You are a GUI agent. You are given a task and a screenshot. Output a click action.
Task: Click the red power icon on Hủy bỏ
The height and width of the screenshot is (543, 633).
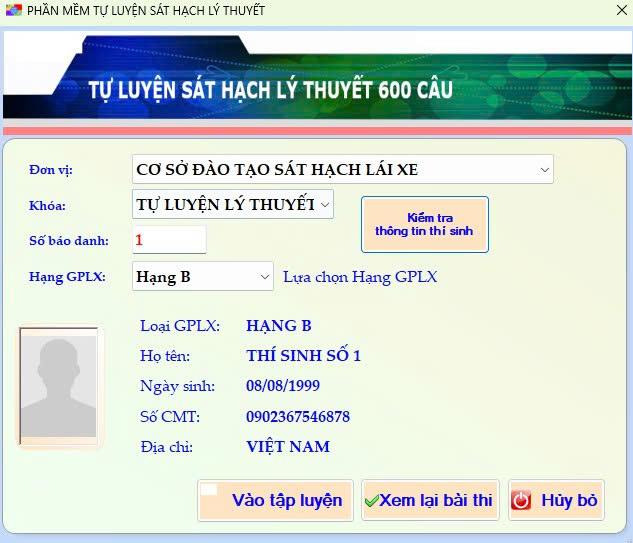click(x=521, y=500)
